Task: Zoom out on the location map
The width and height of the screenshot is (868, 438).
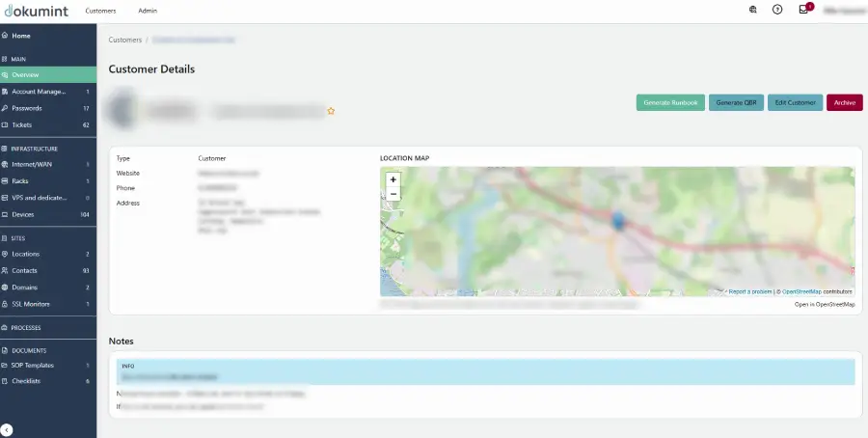Action: point(393,194)
